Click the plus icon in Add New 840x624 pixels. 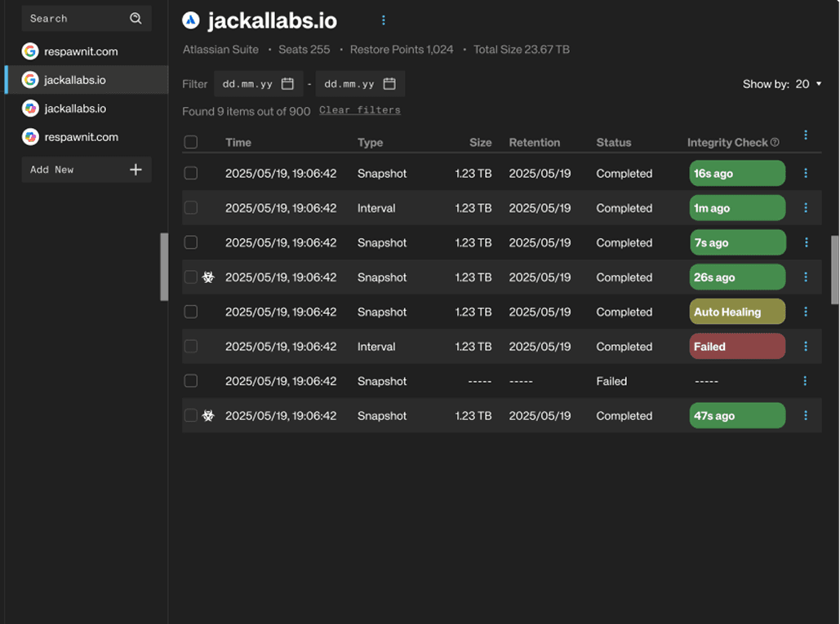(136, 170)
